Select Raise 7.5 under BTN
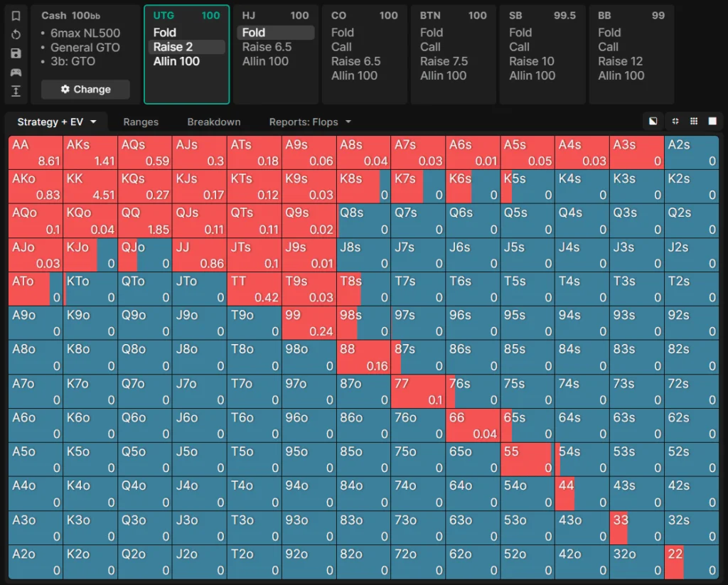Screen dimensions: 728x585 [x=444, y=62]
